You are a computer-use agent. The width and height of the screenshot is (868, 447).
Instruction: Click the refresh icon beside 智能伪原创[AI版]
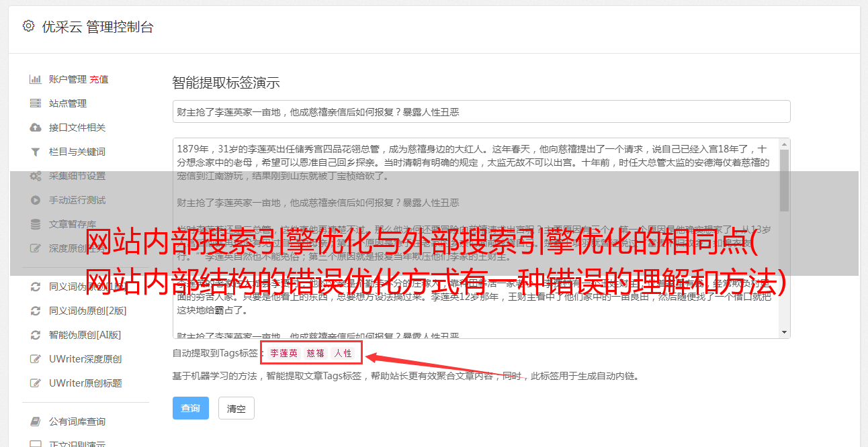point(36,335)
